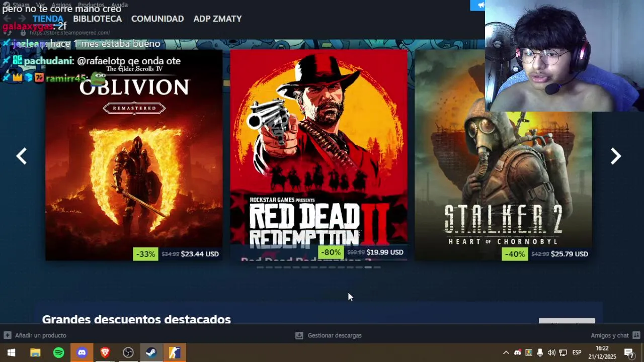Open network settings from the tray icon
Image resolution: width=644 pixels, height=362 pixels.
tap(563, 352)
